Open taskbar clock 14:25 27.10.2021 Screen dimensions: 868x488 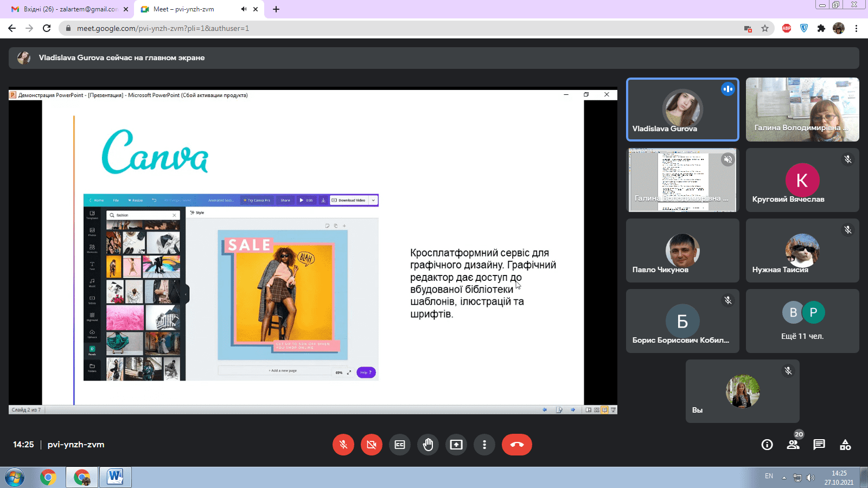tap(839, 478)
